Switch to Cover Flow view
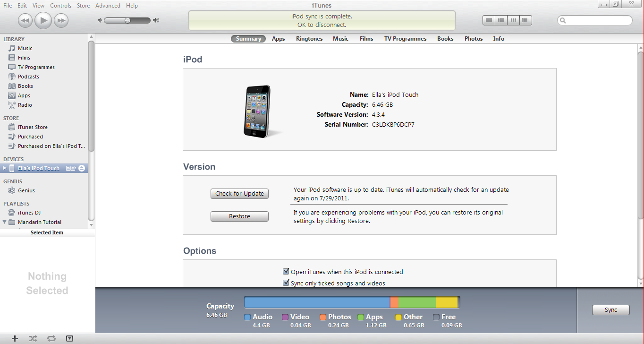Screen dimensions: 644x344 pyautogui.click(x=525, y=20)
